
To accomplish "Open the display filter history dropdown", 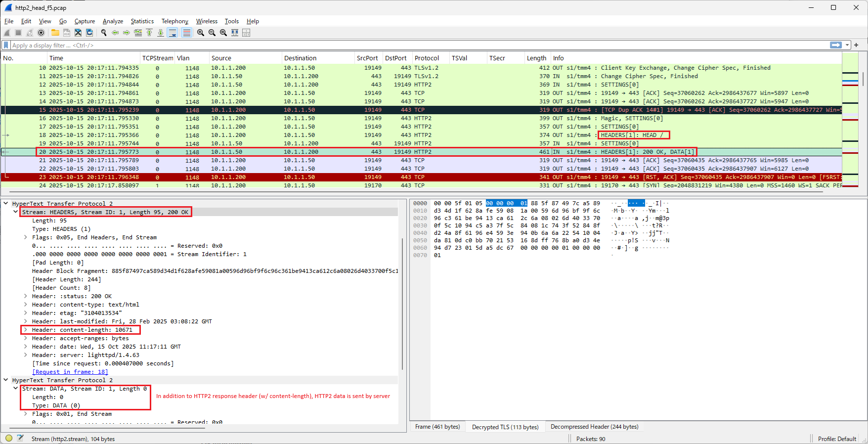I will [847, 45].
